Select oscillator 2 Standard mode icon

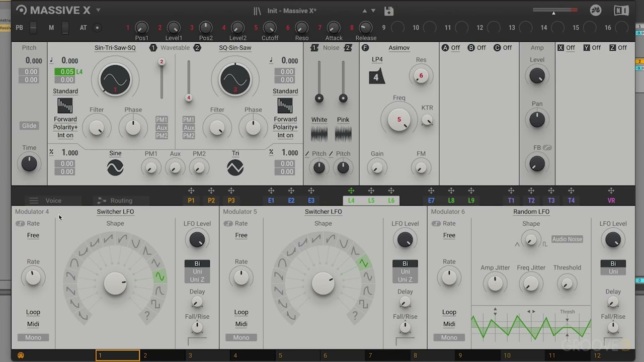[x=285, y=106]
